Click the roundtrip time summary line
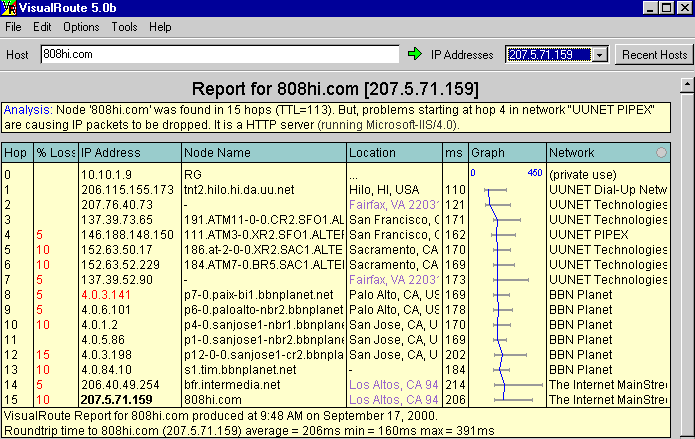The image size is (695, 439). [x=249, y=431]
